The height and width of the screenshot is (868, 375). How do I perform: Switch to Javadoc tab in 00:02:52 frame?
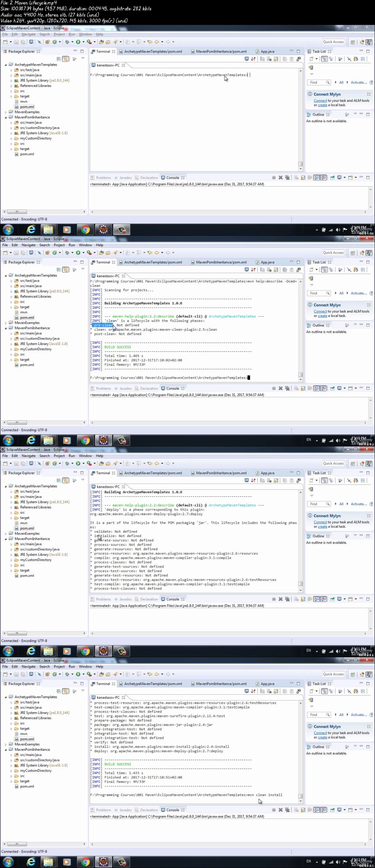[x=123, y=599]
